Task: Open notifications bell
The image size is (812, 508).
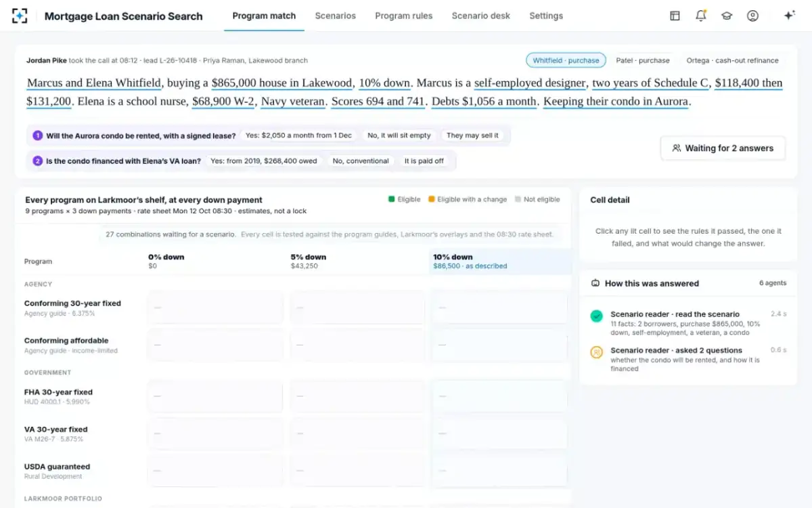Action: (701, 16)
